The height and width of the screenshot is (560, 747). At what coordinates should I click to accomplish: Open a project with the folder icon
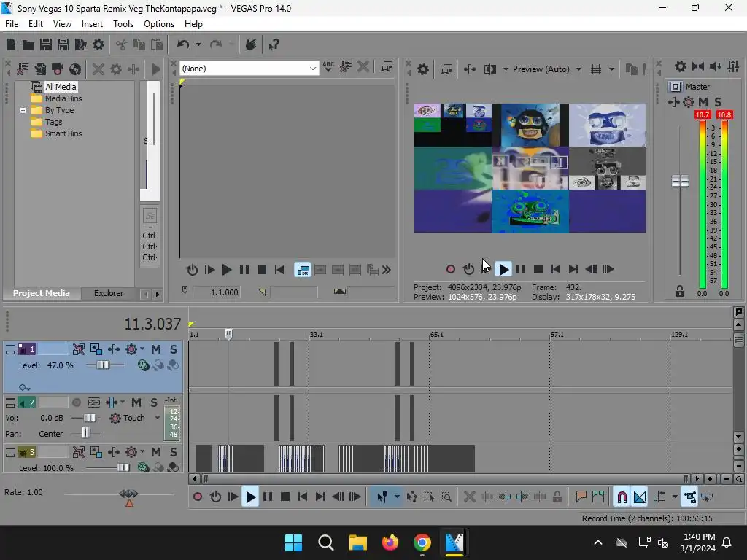pyautogui.click(x=28, y=44)
